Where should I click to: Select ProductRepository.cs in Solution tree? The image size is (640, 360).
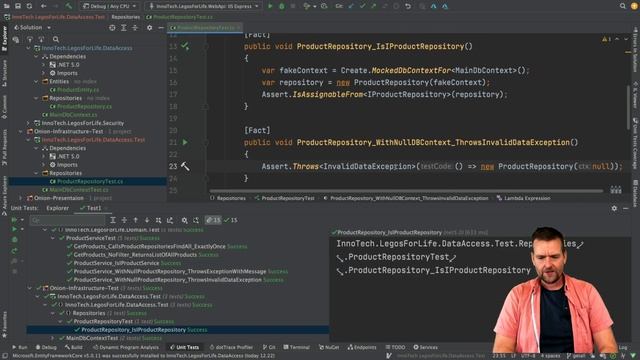[x=84, y=106]
